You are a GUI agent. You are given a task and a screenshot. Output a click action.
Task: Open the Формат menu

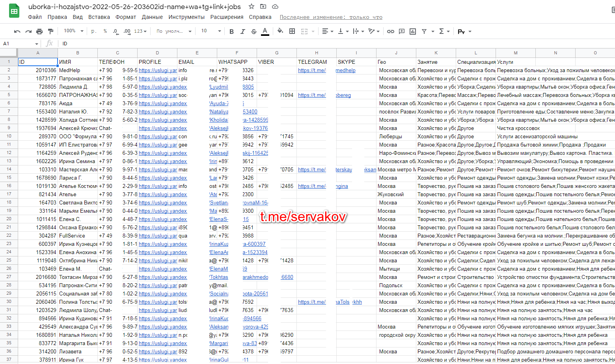click(x=126, y=17)
